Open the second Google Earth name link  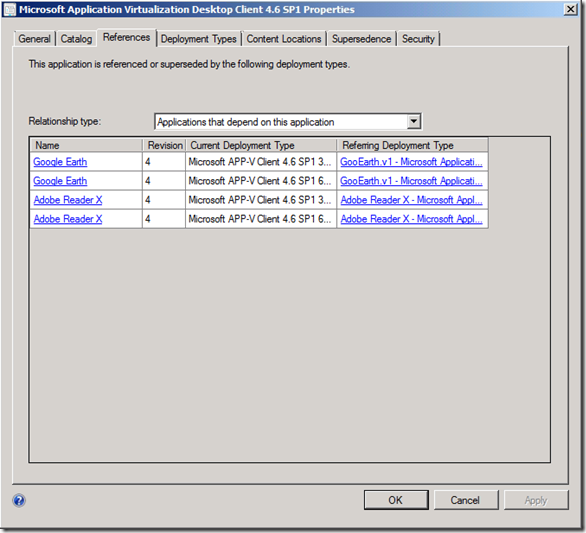click(x=60, y=181)
